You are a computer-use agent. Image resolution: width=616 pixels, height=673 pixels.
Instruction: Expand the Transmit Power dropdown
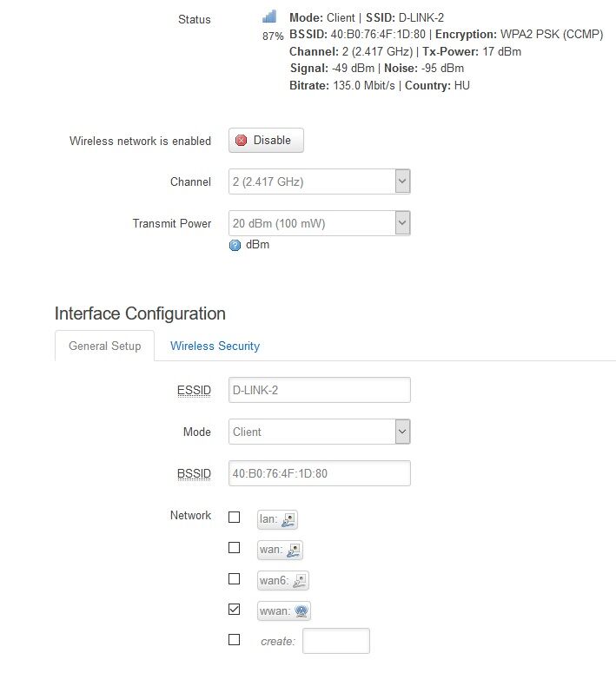(x=319, y=223)
